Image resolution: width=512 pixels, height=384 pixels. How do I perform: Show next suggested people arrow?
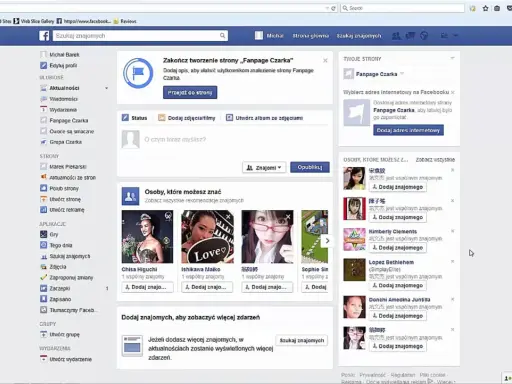click(327, 241)
